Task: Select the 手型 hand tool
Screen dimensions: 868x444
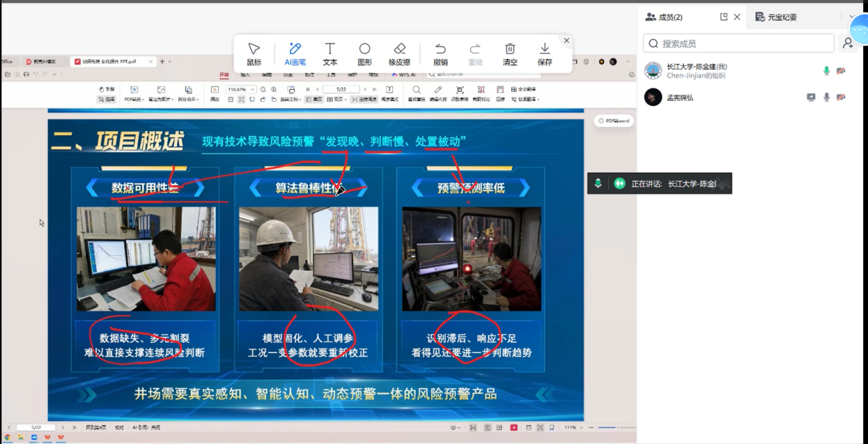Action: coord(106,89)
